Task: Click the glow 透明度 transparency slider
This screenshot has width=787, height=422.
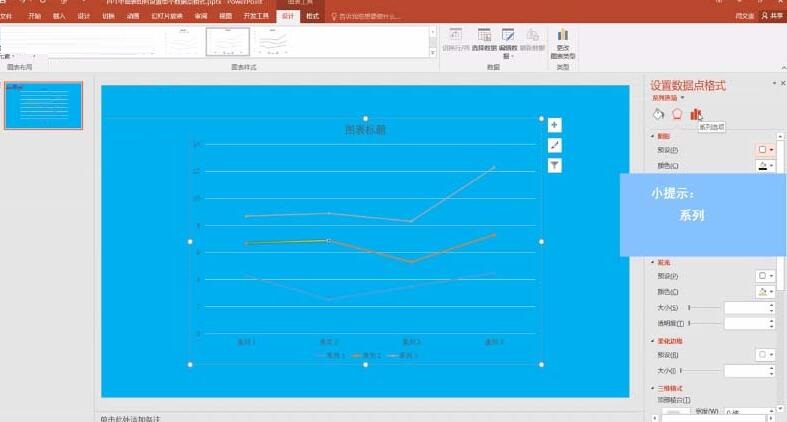Action: coord(704,323)
